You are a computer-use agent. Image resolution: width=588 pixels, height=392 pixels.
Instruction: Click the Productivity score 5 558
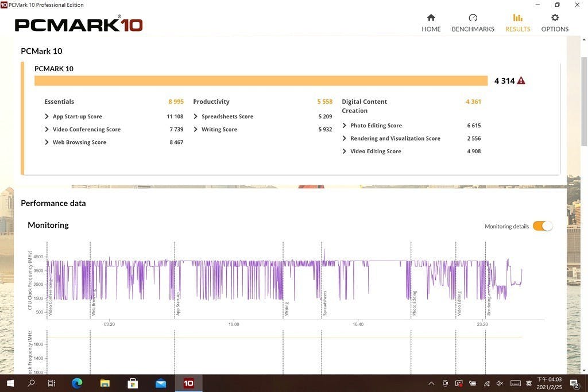click(x=325, y=102)
